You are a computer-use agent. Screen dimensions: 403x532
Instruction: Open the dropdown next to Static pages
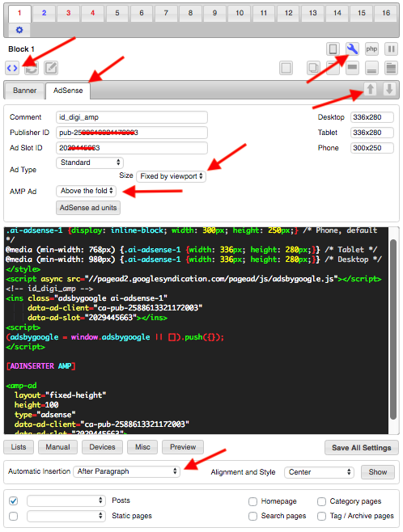(66, 516)
